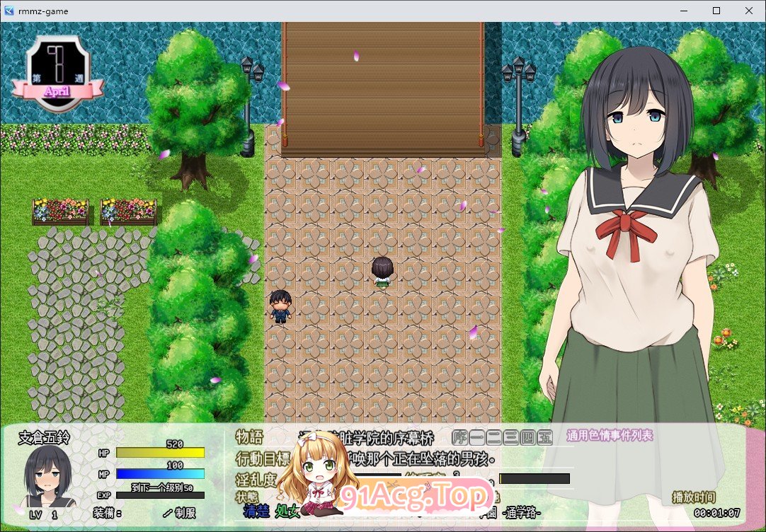Click the character face portrait in status panel
Screen dimensions: 766x532
pyautogui.click(x=48, y=476)
